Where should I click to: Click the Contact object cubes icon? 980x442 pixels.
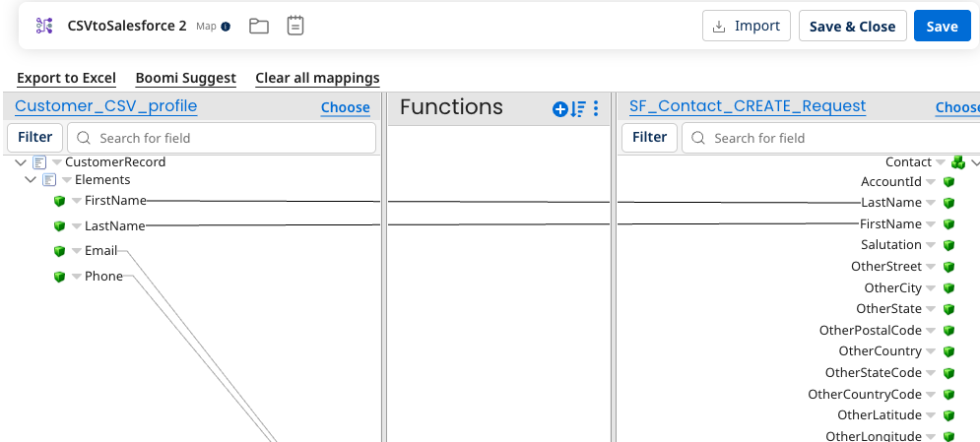click(958, 162)
